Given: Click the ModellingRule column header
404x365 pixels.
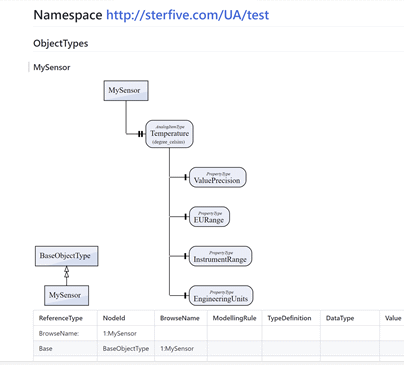Looking at the screenshot, I should point(235,318).
